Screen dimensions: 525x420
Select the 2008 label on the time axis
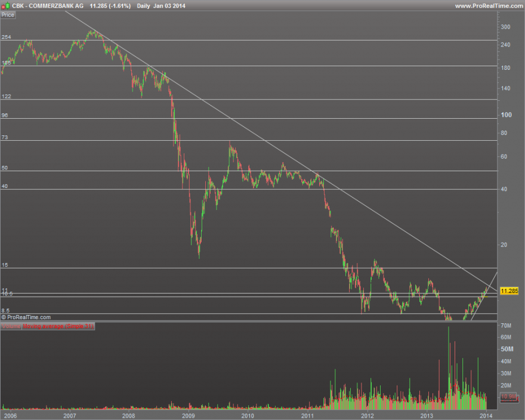129,416
